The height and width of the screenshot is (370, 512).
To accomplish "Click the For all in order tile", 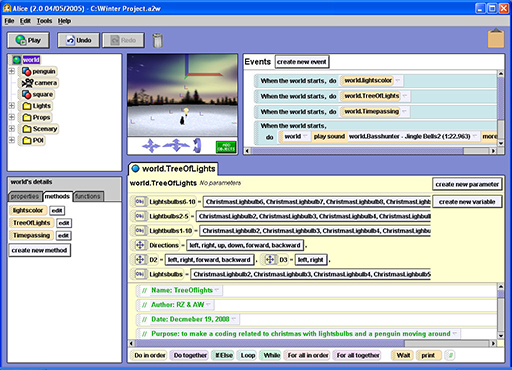I will [x=308, y=355].
